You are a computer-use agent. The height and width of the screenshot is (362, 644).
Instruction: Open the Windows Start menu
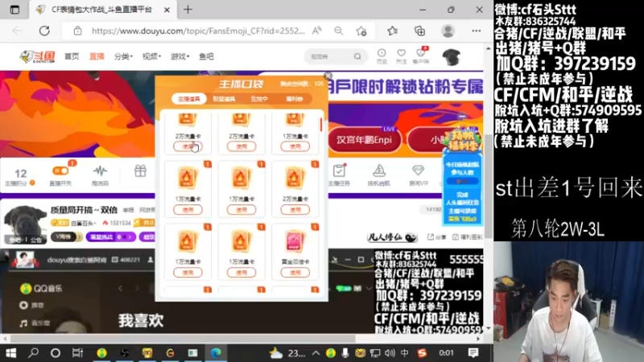coord(10,352)
